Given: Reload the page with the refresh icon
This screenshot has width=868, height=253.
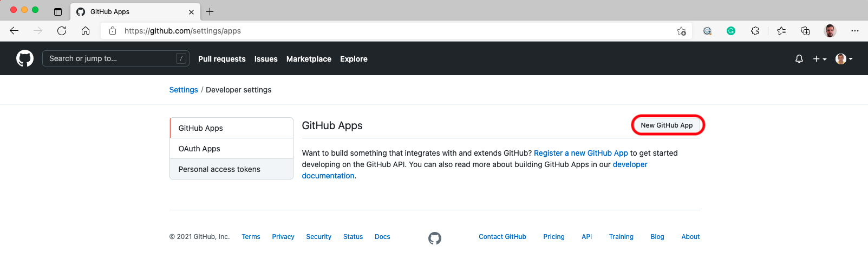Looking at the screenshot, I should click(x=62, y=31).
